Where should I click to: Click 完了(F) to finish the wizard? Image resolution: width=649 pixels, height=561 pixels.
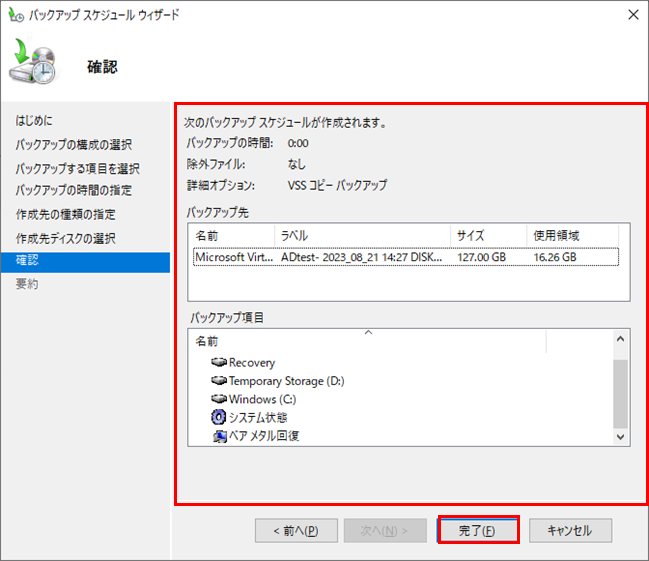[478, 530]
